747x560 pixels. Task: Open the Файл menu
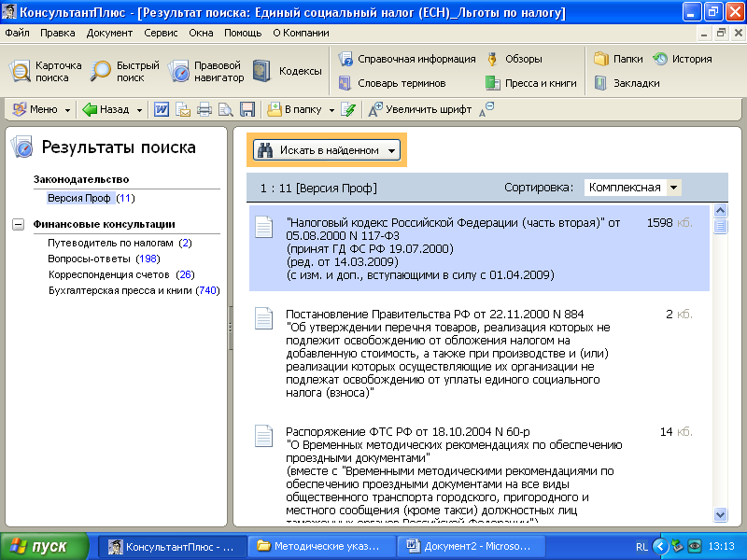coord(17,33)
